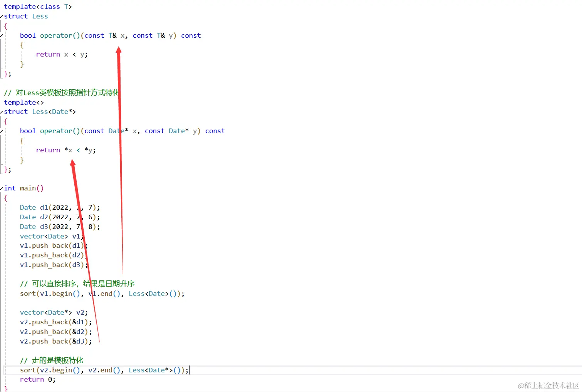Click the line "v1.push_back(d3);"
Viewport: 582px width, 392px height.
coord(54,265)
